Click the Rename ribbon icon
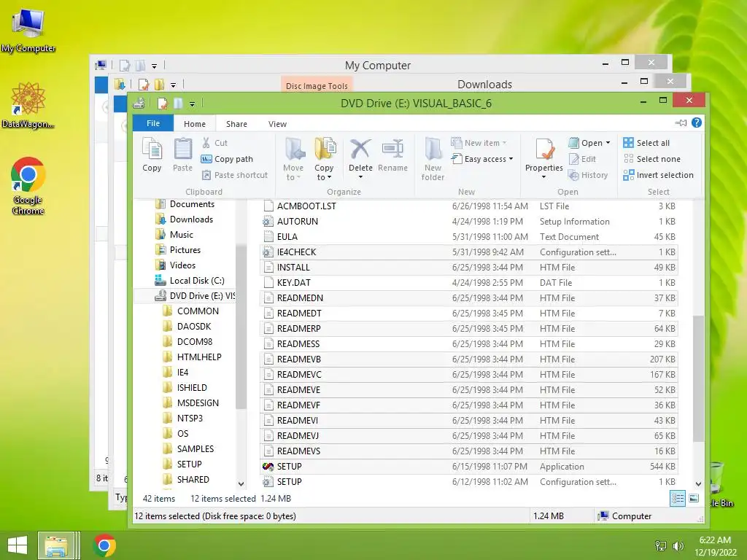Image resolution: width=747 pixels, height=560 pixels. coord(392,155)
